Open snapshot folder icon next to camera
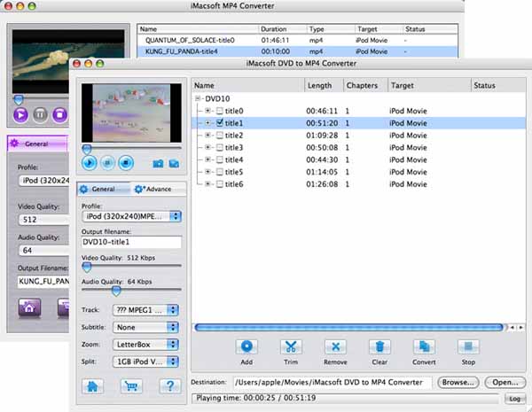The width and height of the screenshot is (532, 412). (174, 164)
